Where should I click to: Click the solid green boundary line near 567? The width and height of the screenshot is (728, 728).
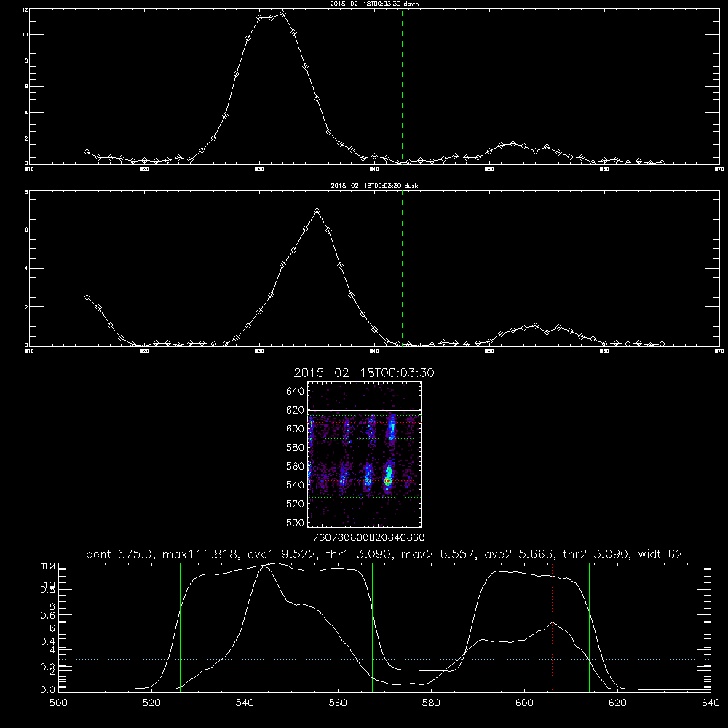tap(372, 627)
